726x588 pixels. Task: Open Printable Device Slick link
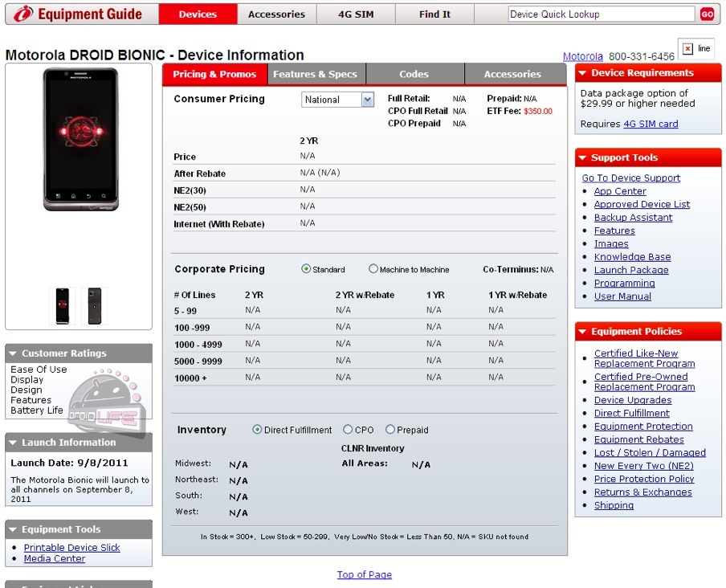click(71, 548)
